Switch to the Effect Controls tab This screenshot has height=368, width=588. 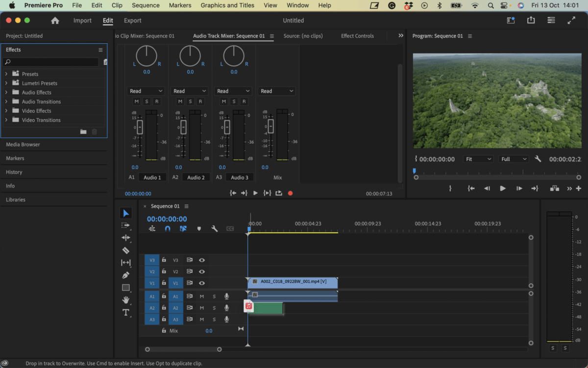tap(357, 36)
